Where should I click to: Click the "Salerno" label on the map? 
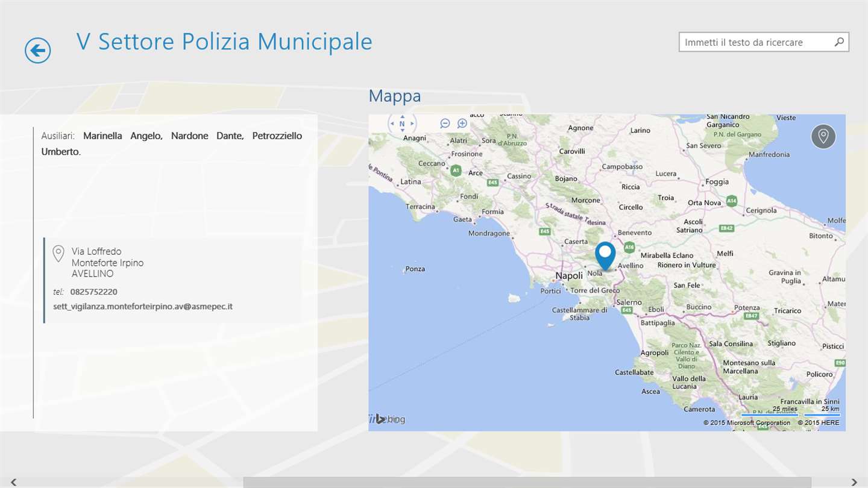click(629, 302)
